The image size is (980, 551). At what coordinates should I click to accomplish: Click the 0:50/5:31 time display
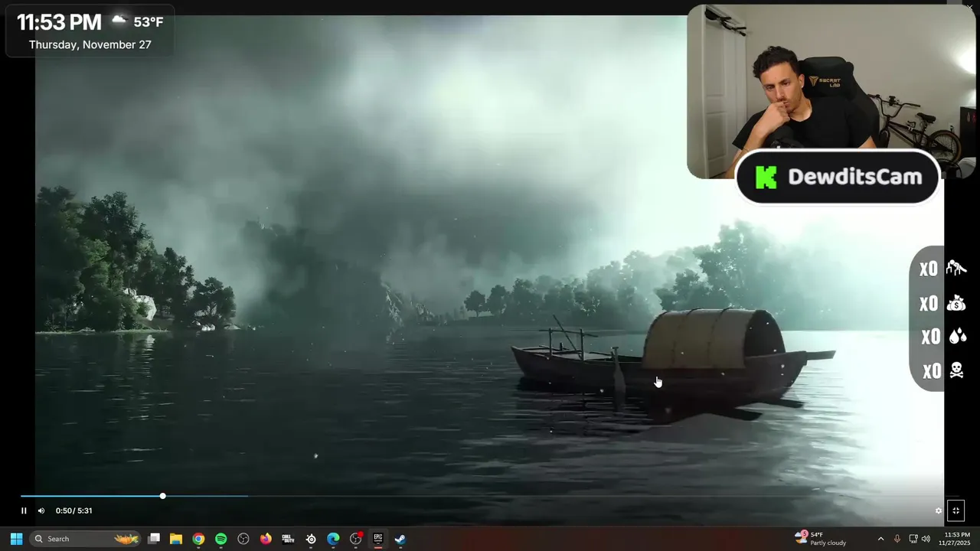73,510
